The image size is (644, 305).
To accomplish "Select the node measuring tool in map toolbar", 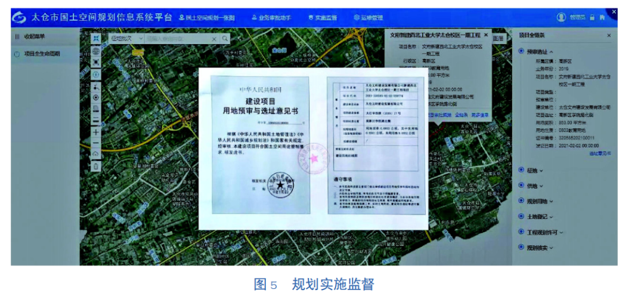I will pos(95,87).
